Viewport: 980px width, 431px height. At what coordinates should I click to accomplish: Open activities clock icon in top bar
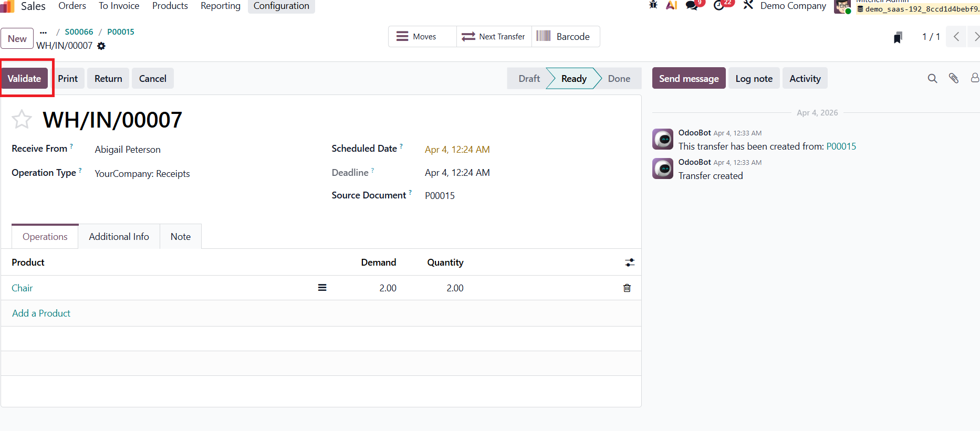(719, 6)
